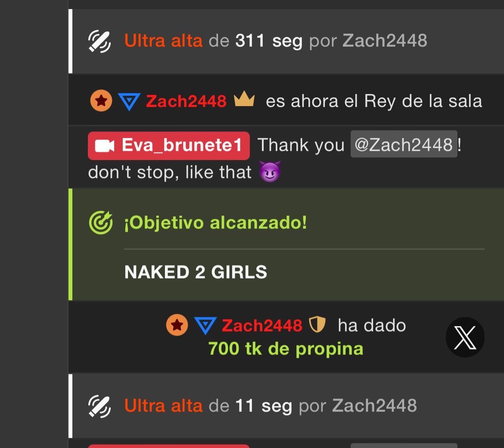
Task: Click the gold crown icon after Zach2448
Action: (x=244, y=99)
